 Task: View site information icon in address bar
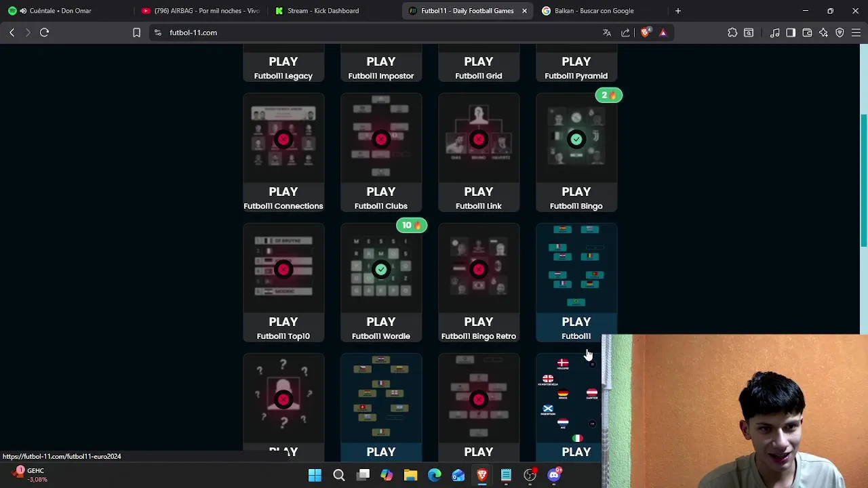(157, 33)
